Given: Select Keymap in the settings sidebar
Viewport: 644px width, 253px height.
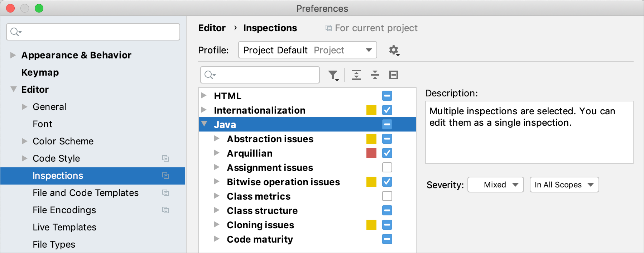Looking at the screenshot, I should tap(40, 72).
